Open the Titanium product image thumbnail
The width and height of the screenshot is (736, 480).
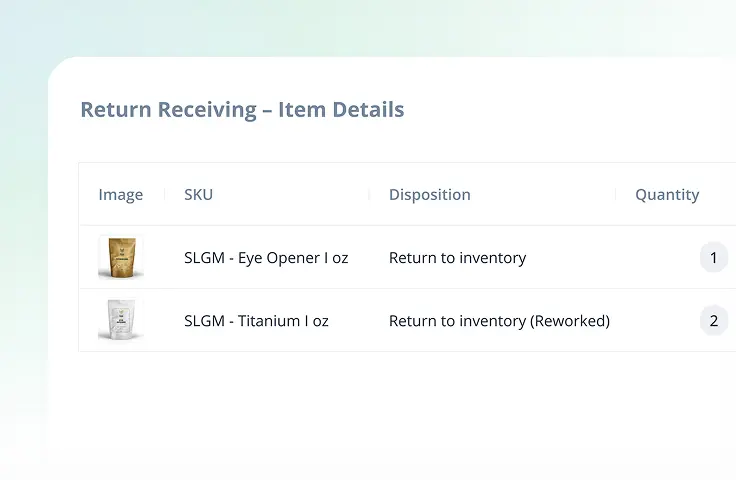coord(121,320)
